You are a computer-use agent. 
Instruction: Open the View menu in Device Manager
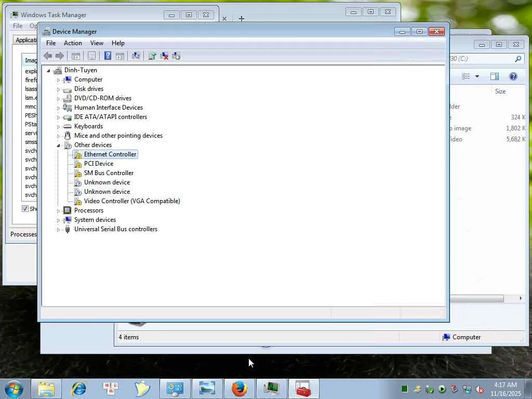click(x=97, y=43)
